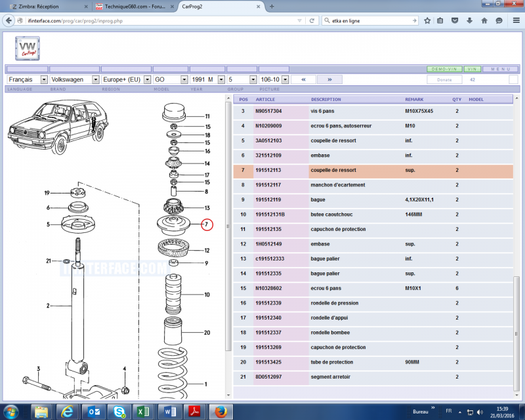Open the MENU button
This screenshot has width=525, height=420.
501,69
